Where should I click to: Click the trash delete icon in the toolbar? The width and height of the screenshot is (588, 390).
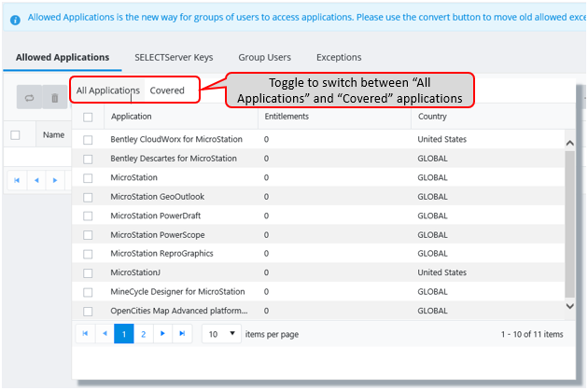55,98
